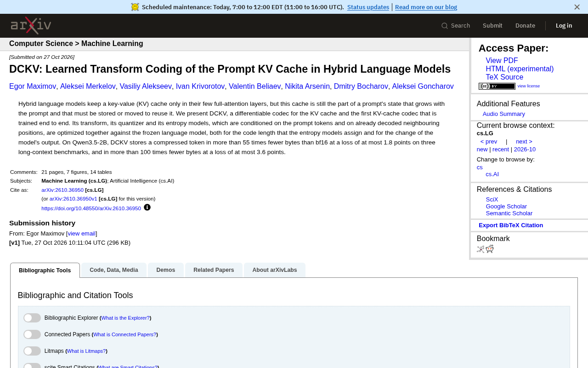Click Export BibTeX Citation

tap(511, 225)
